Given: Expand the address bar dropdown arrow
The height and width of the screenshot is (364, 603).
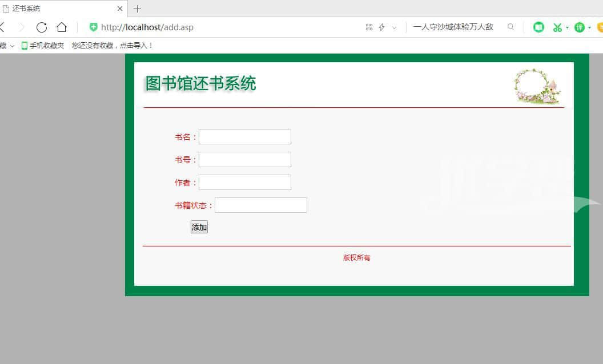Looking at the screenshot, I should coord(394,27).
